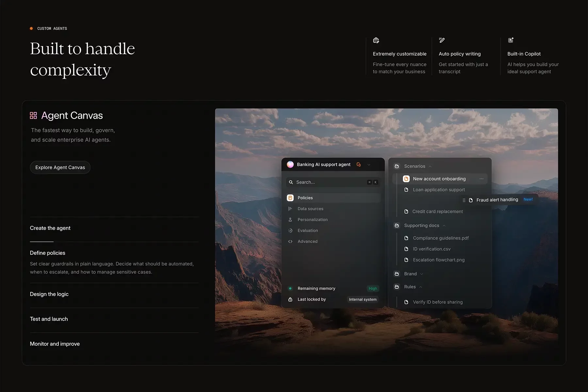
Task: Expand the Brand folder
Action: pyautogui.click(x=421, y=274)
